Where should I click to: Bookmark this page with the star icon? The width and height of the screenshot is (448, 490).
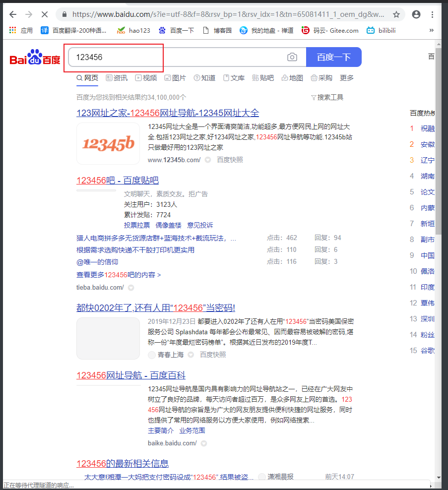[x=396, y=14]
